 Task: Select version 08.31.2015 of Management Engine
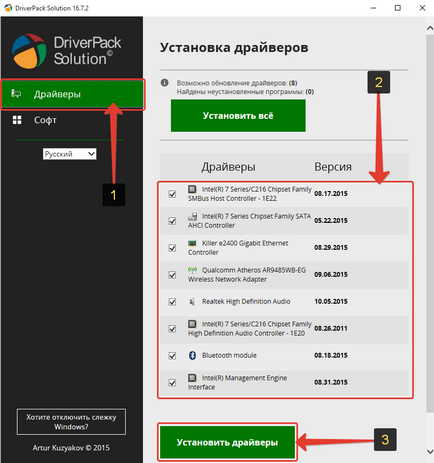click(331, 382)
